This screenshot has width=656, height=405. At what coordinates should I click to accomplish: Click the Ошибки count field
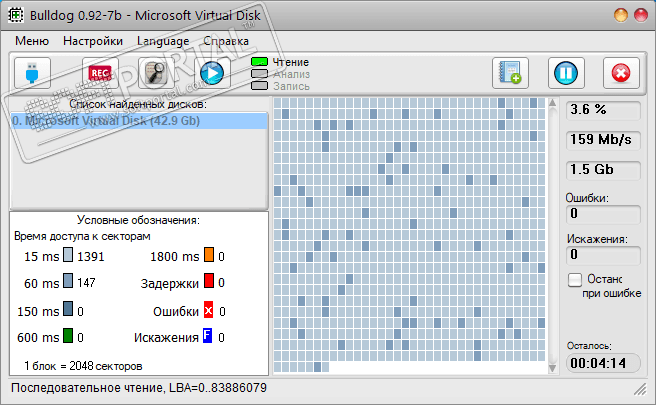click(603, 214)
